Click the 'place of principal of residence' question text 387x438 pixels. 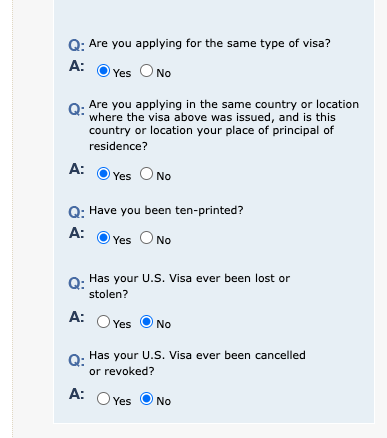pos(224,125)
